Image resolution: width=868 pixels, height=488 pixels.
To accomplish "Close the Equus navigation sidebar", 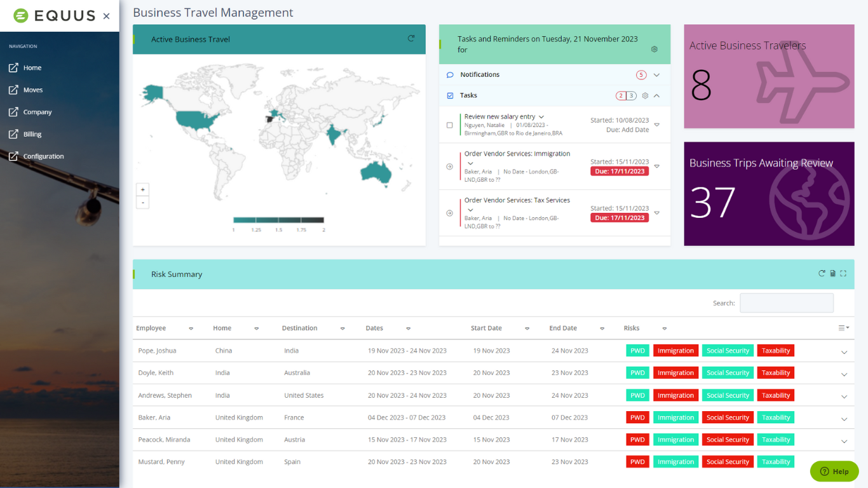I will (x=106, y=16).
